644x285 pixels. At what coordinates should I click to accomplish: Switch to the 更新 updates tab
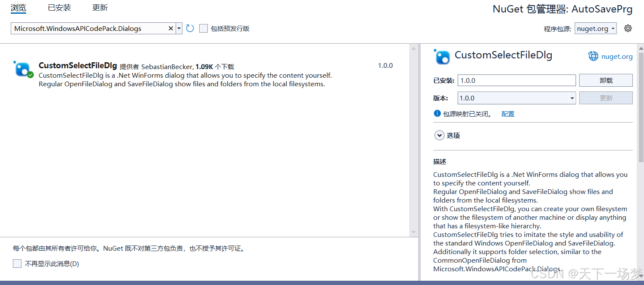click(x=100, y=8)
